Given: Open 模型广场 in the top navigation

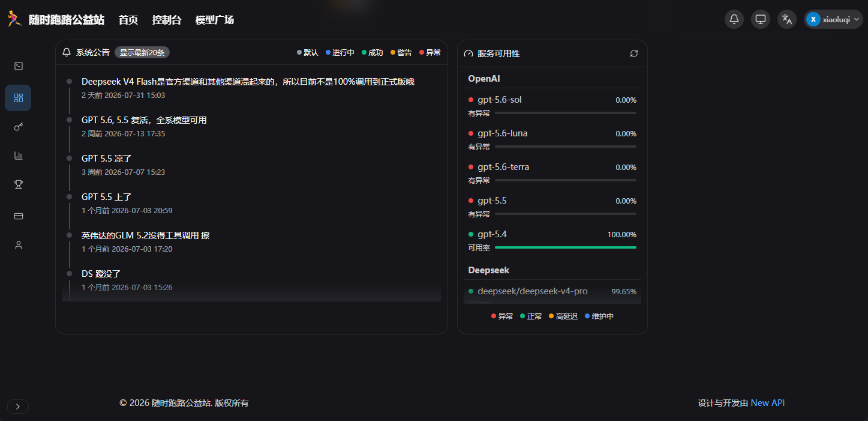Looking at the screenshot, I should point(215,20).
